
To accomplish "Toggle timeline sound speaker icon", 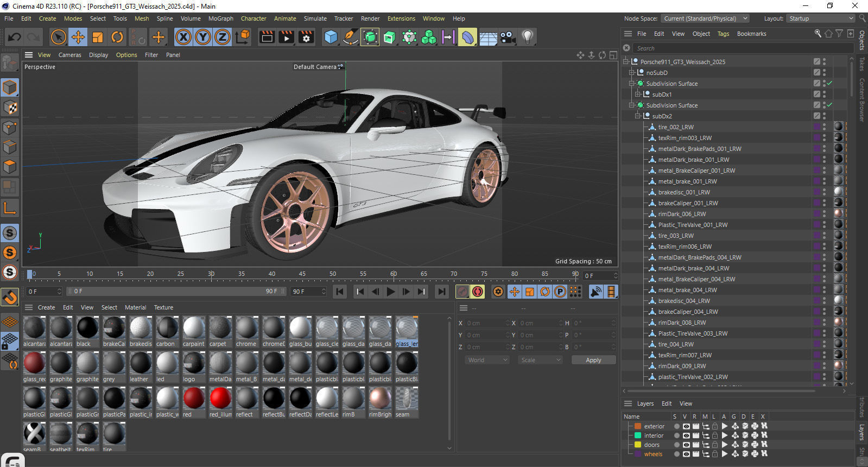I will [596, 292].
